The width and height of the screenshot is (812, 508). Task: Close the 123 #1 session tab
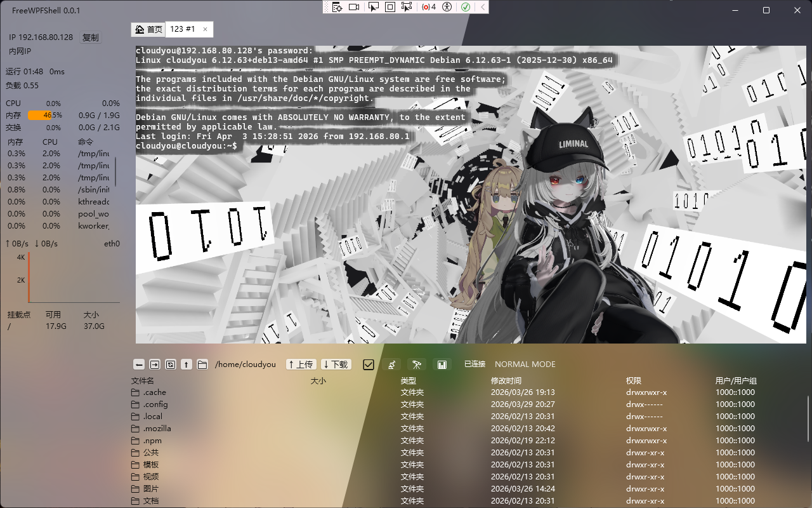[205, 29]
